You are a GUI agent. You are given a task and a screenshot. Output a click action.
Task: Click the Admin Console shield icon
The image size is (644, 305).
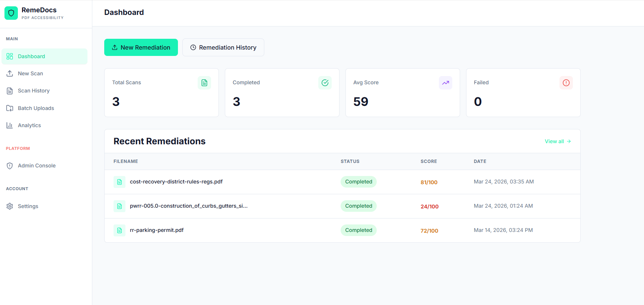click(10, 166)
